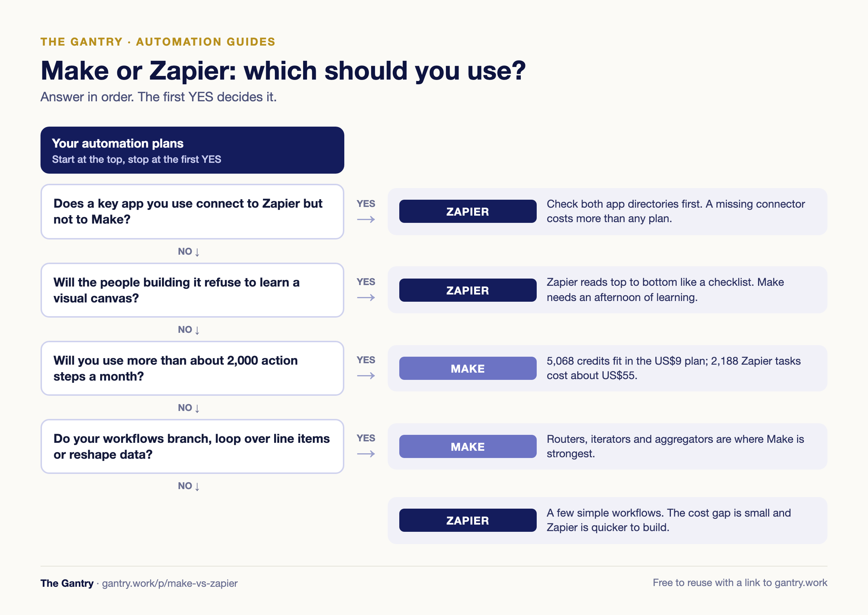Click the YES arrow beside the workflows branch question
The image size is (868, 615).
[x=366, y=446]
